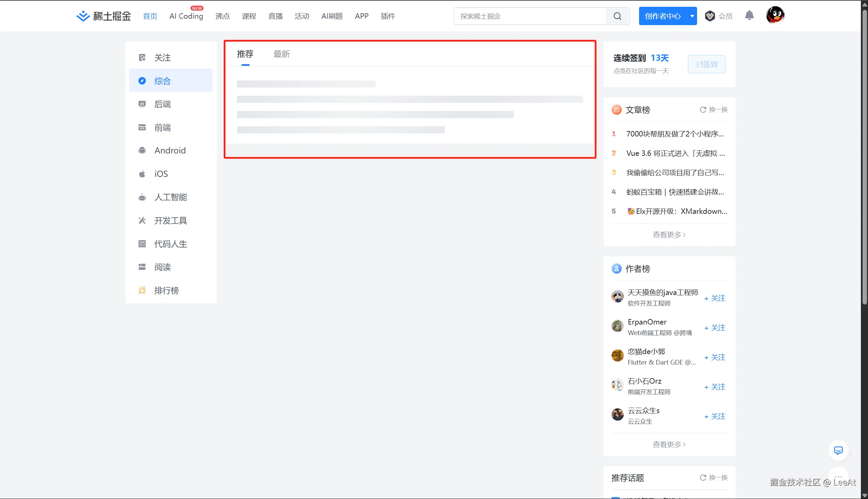Click the penguin user avatar

[775, 15]
